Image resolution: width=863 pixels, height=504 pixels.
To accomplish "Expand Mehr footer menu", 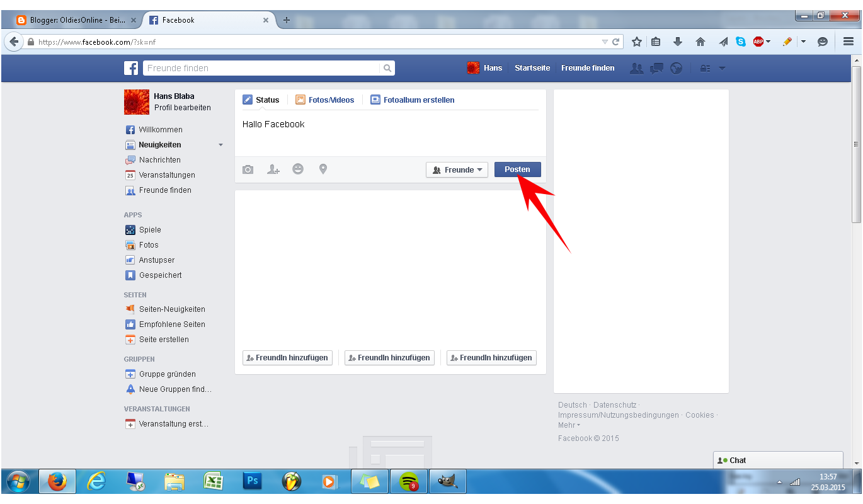I will click(569, 425).
